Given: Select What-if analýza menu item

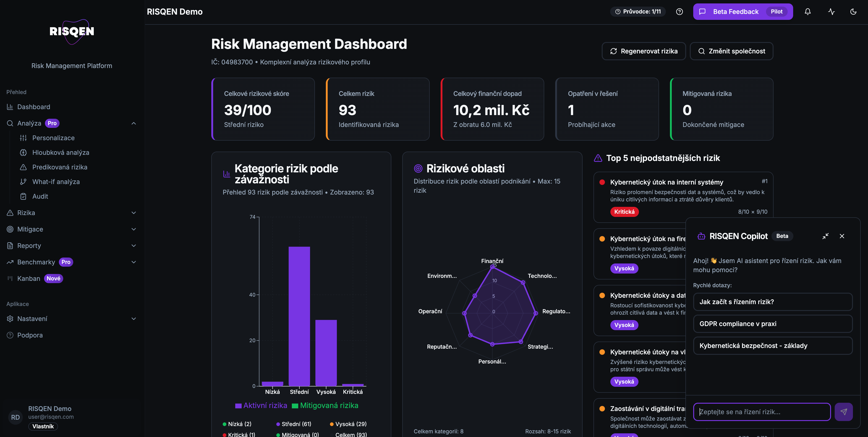Looking at the screenshot, I should click(x=56, y=182).
